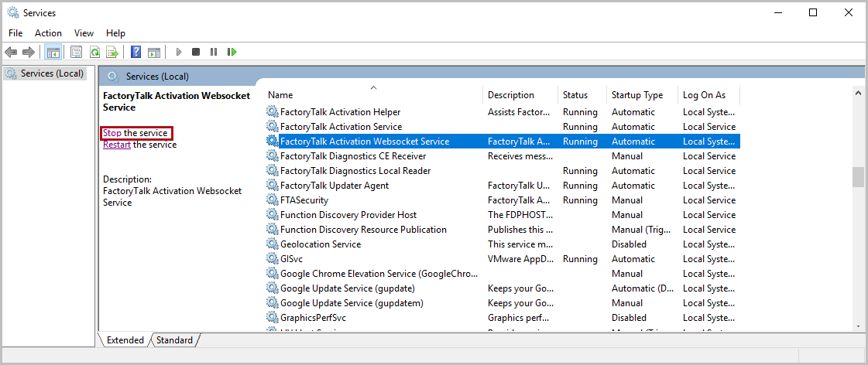Go forward using the toolbar Forward arrow
868x365 pixels.
(x=28, y=52)
